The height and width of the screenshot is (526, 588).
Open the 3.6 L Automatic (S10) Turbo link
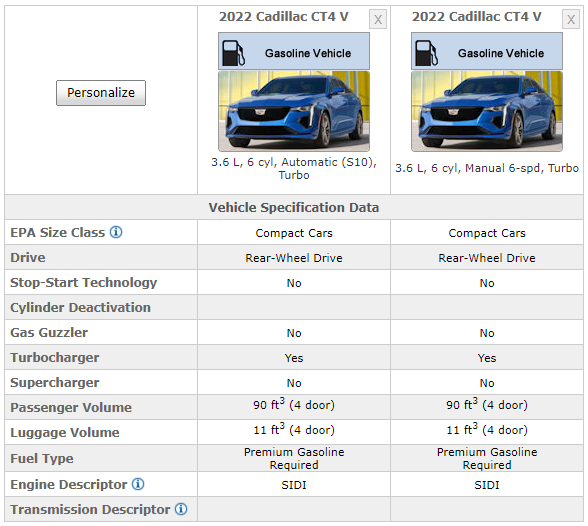click(x=294, y=168)
